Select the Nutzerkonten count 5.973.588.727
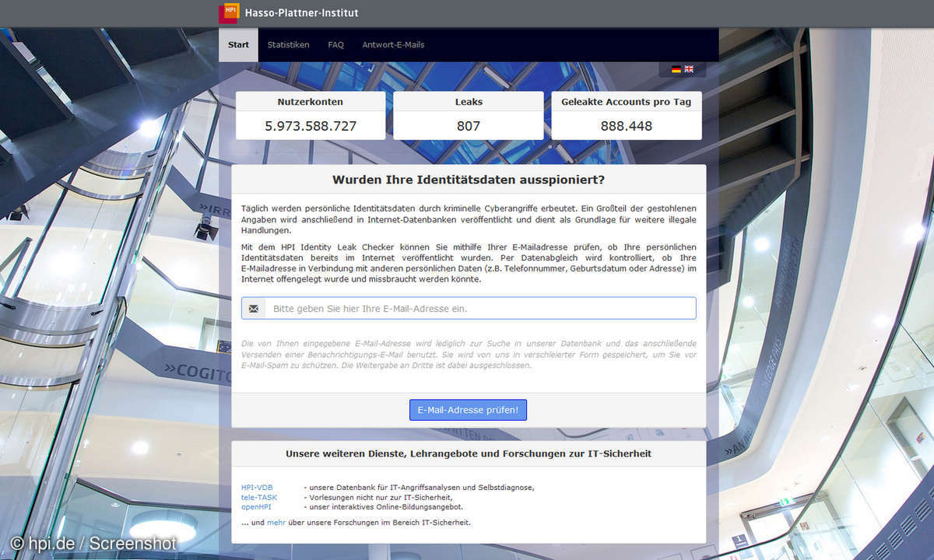934x560 pixels. pos(311,126)
